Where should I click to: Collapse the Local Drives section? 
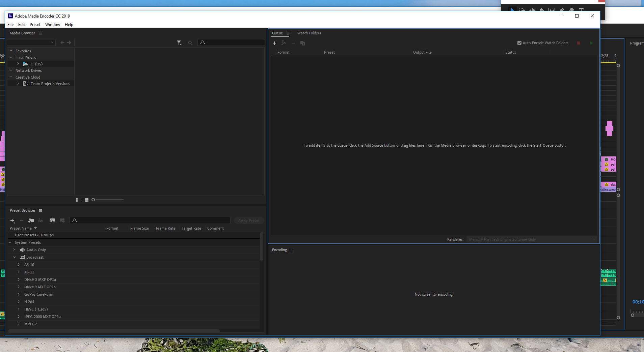11,58
